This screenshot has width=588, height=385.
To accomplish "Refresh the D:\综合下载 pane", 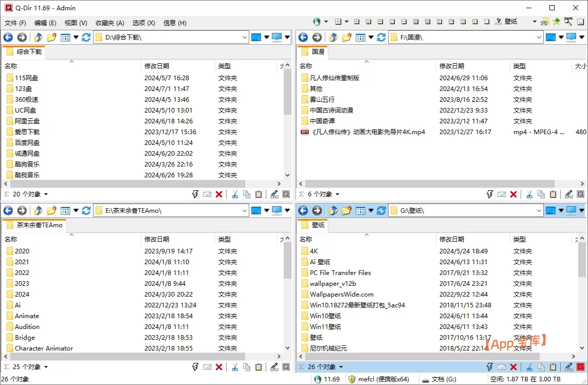I will coord(85,37).
